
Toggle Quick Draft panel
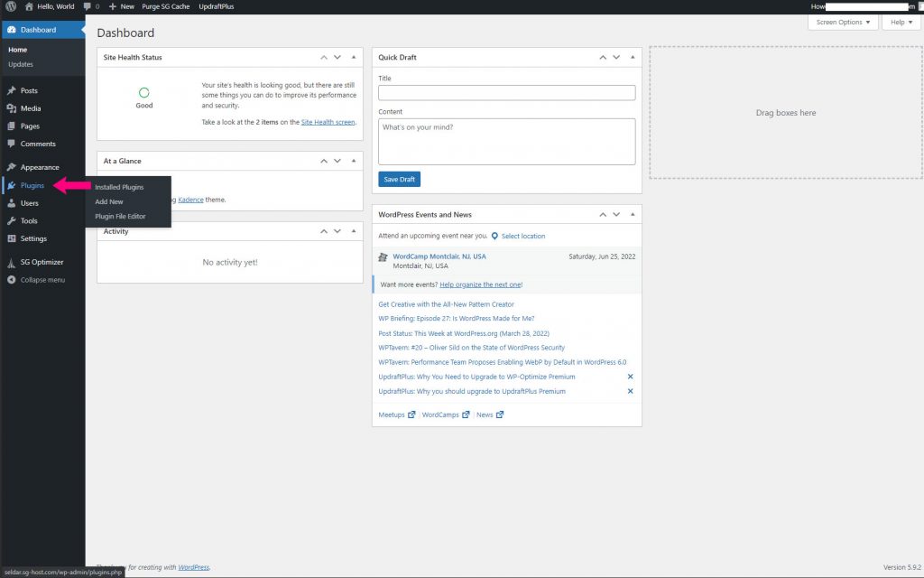click(633, 57)
